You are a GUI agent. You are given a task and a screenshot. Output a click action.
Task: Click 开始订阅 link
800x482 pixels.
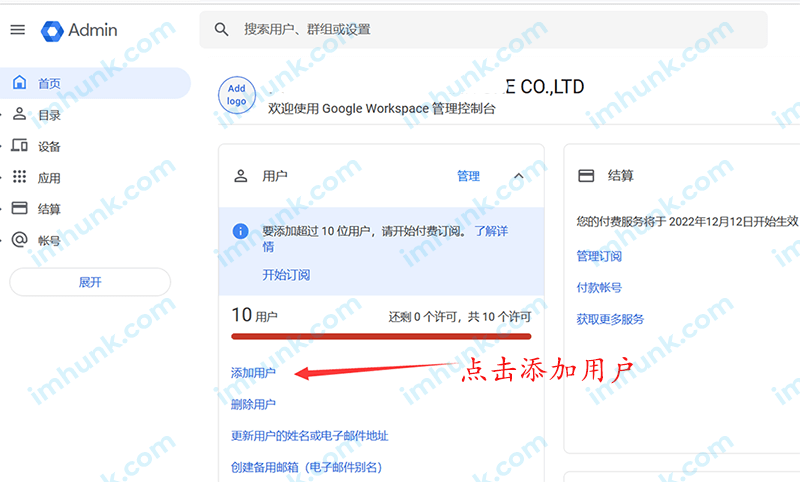tap(286, 275)
